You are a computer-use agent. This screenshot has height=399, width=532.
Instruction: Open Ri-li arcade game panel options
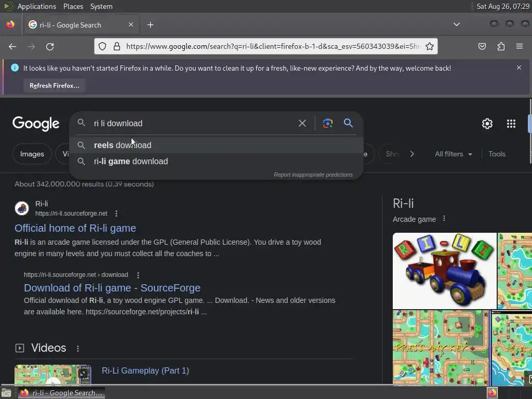coord(444,219)
